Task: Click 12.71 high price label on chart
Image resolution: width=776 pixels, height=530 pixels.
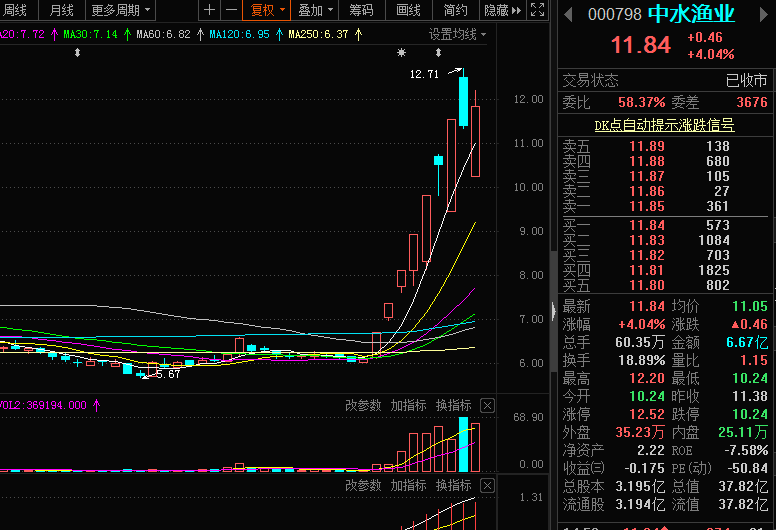Action: point(424,74)
